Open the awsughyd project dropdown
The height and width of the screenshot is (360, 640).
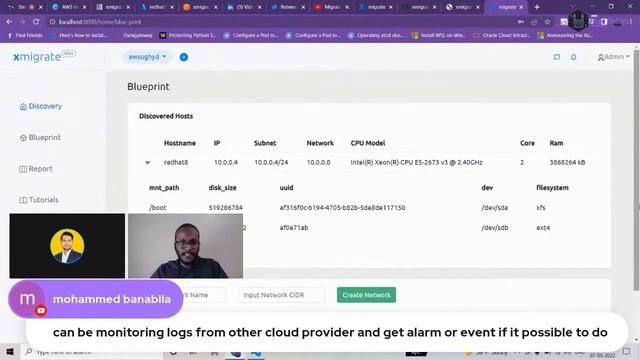[x=147, y=57]
